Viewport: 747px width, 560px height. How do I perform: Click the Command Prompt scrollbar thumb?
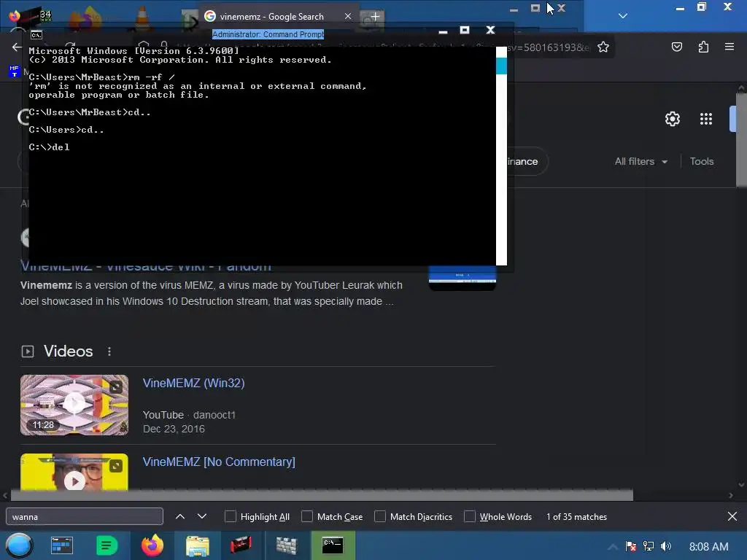tap(501, 66)
